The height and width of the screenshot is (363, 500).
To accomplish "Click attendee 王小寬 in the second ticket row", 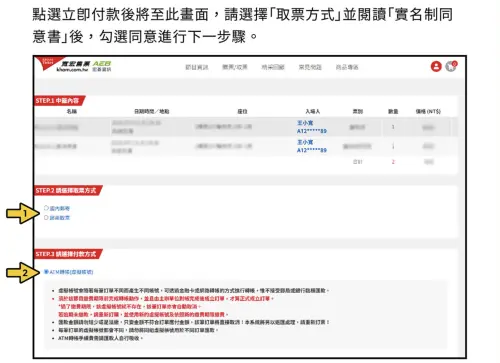I will tap(305, 142).
